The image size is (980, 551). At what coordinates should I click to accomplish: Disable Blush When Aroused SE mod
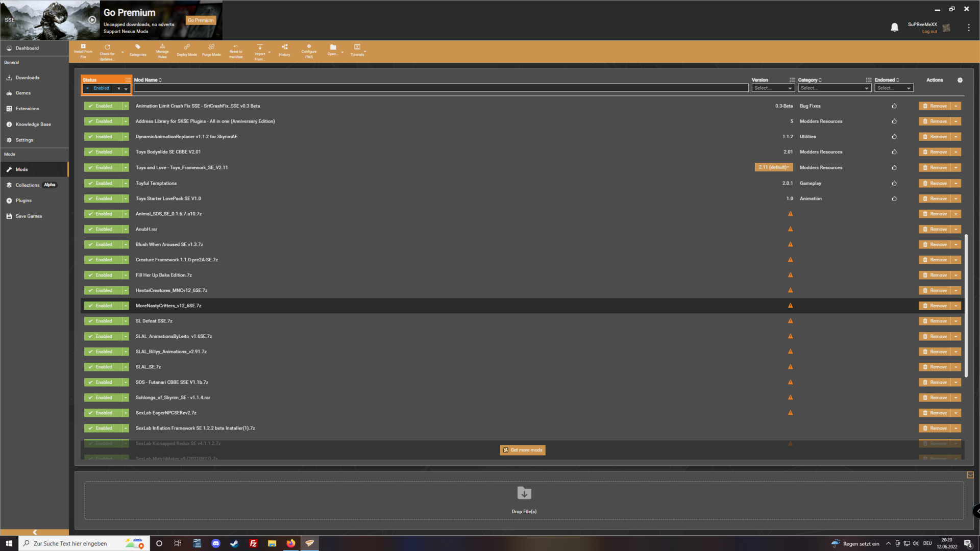pyautogui.click(x=103, y=244)
